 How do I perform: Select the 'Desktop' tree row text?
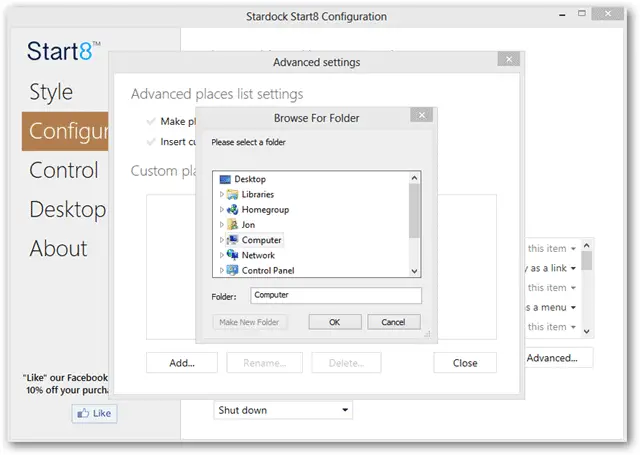point(250,179)
